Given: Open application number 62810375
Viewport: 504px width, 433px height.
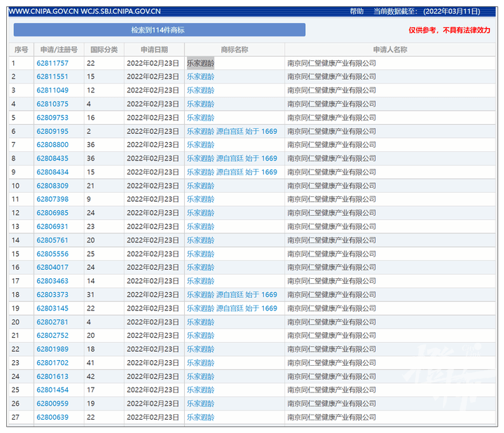Looking at the screenshot, I should tap(52, 104).
